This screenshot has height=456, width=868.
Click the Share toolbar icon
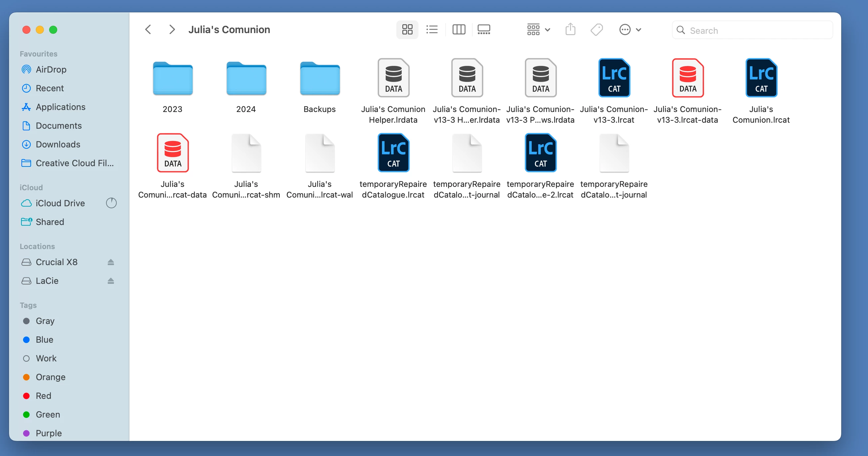click(570, 30)
